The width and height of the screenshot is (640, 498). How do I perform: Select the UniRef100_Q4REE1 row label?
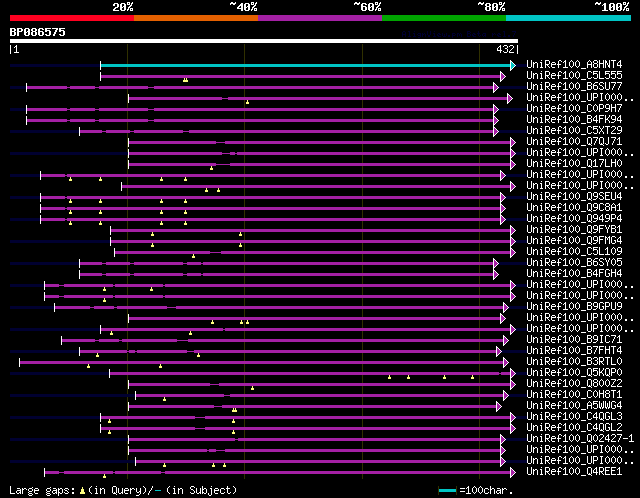coord(574,472)
